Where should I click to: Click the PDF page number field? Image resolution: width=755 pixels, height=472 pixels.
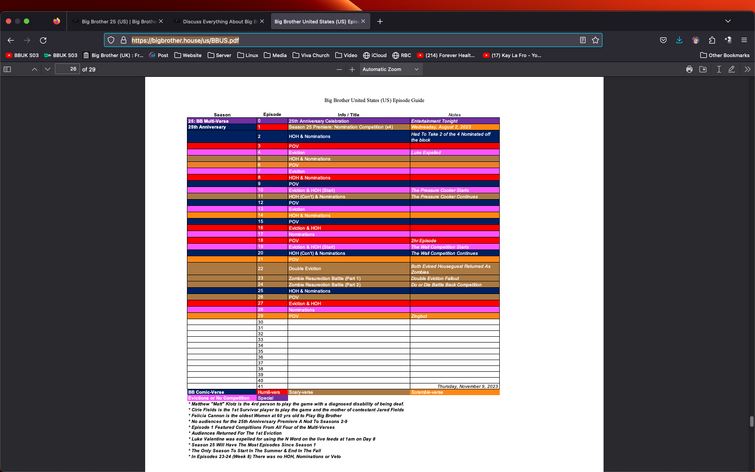coord(67,69)
